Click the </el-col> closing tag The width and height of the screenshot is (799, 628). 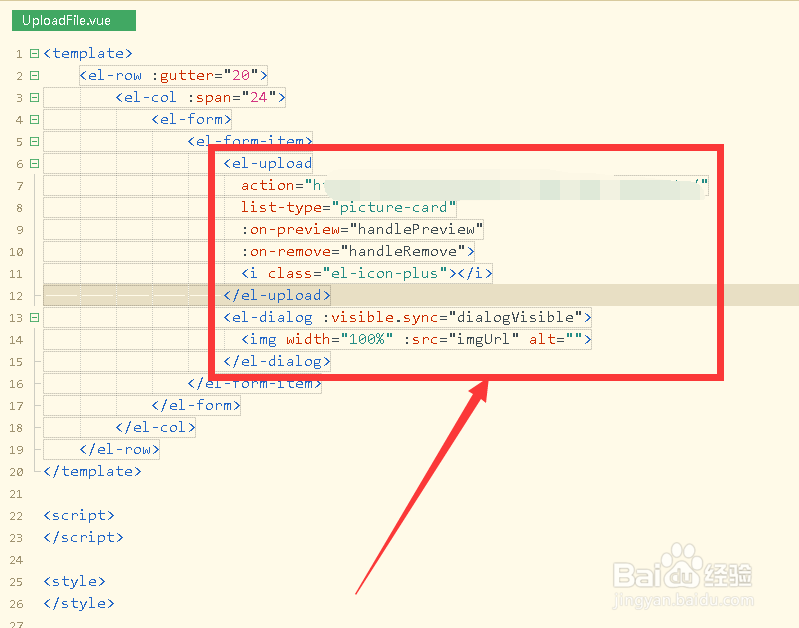[x=155, y=427]
